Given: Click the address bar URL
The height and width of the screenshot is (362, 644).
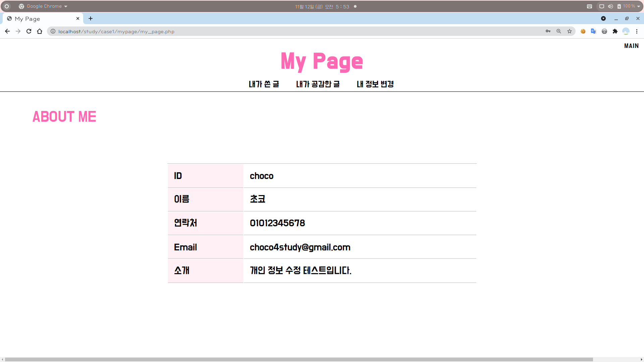Looking at the screenshot, I should 116,32.
